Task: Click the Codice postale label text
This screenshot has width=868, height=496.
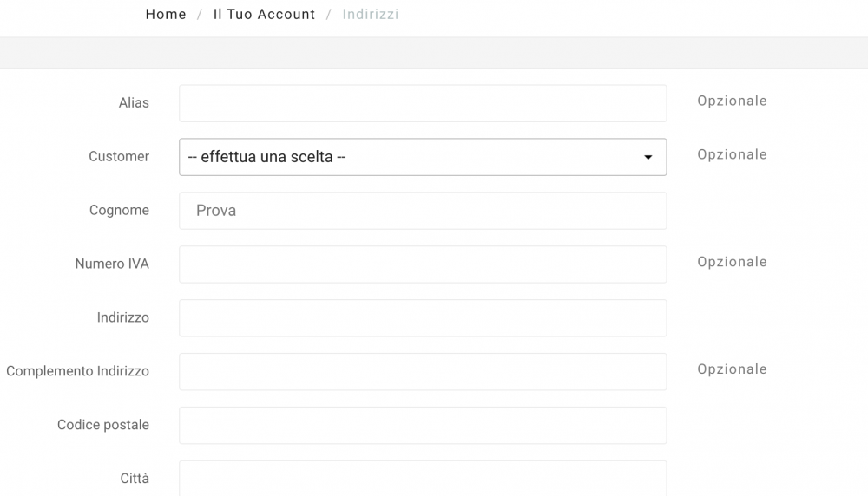Action: (103, 426)
